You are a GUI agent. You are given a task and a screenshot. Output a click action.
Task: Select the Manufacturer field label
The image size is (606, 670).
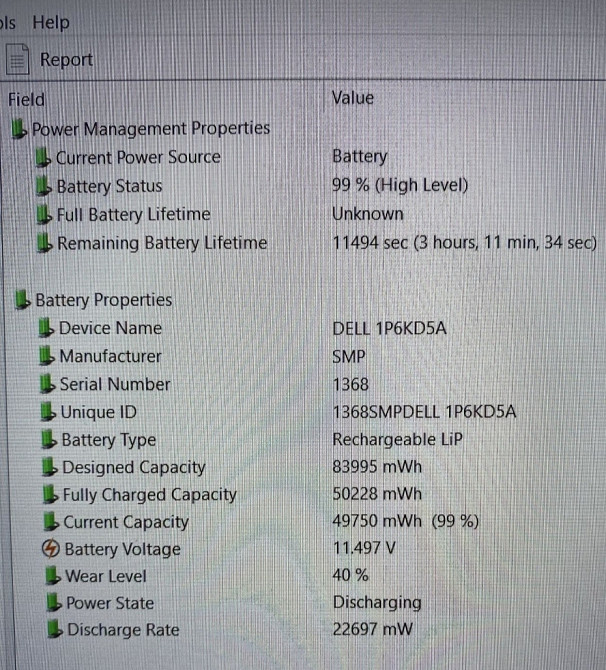[111, 356]
